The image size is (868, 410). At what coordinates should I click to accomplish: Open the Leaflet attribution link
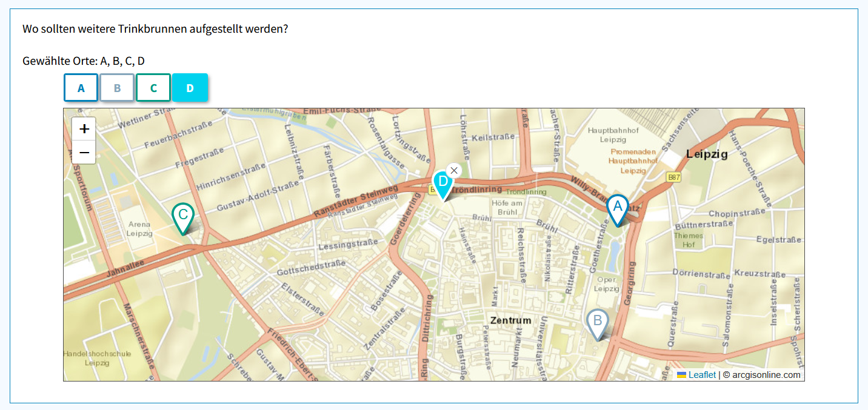(x=702, y=375)
